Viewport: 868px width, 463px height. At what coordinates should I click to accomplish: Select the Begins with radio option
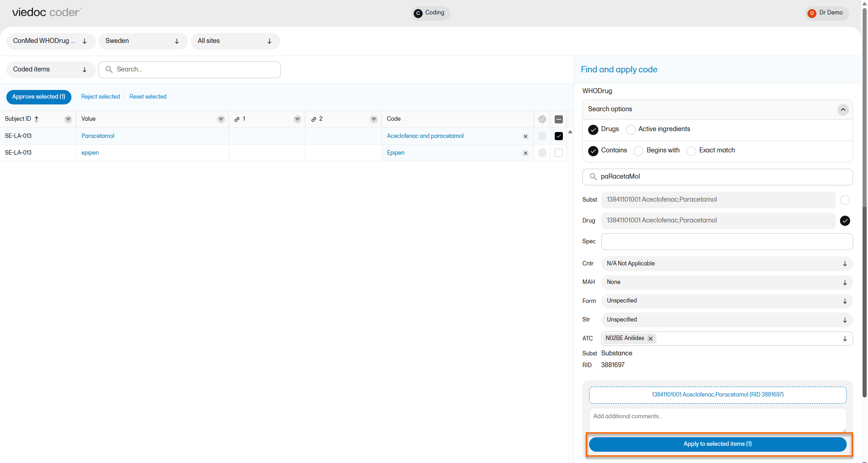coord(638,151)
